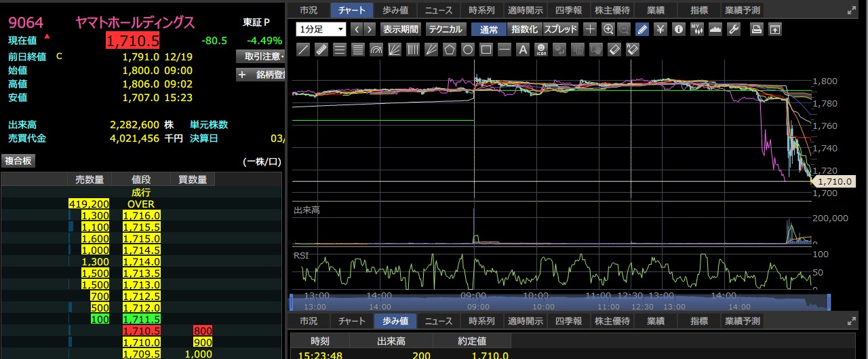Click the 買数量 column header
This screenshot has height=359, width=868.
(193, 179)
